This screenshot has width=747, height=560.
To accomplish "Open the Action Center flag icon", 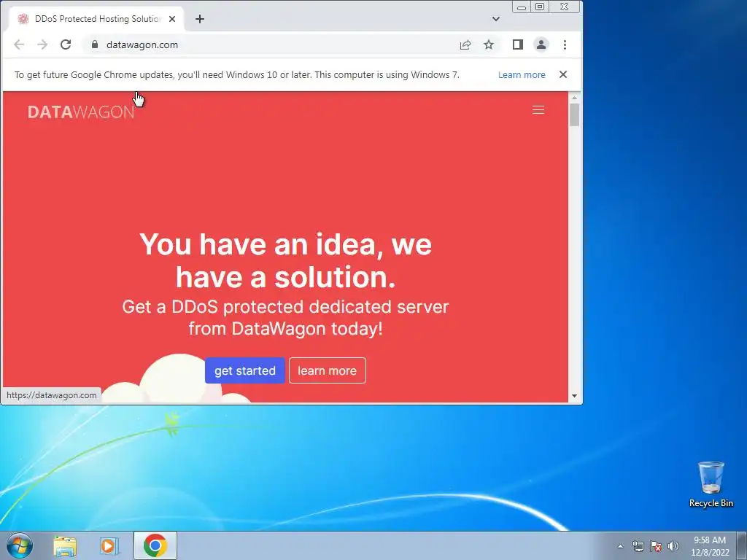I will (x=656, y=546).
